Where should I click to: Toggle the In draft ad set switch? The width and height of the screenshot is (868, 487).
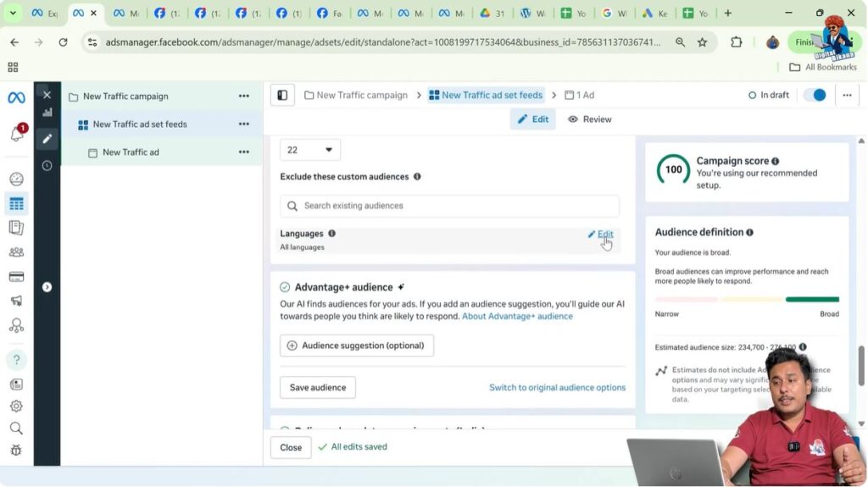(x=814, y=95)
